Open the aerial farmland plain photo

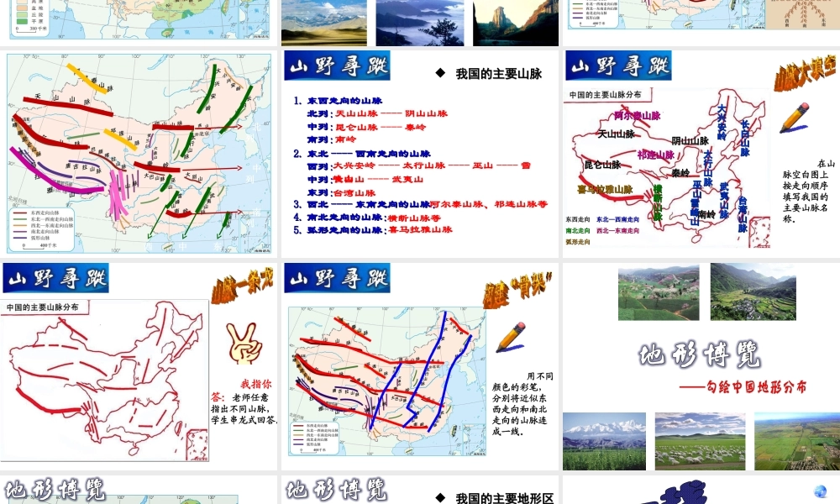click(x=797, y=441)
